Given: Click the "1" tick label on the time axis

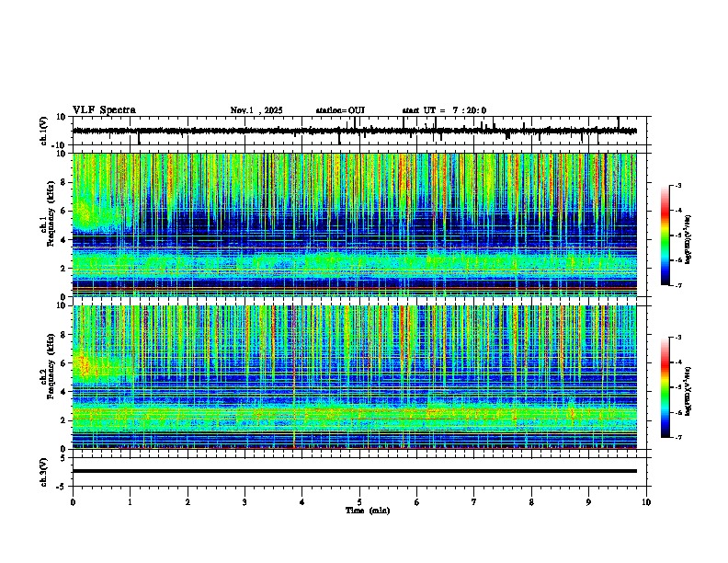Looking at the screenshot, I should [x=130, y=502].
